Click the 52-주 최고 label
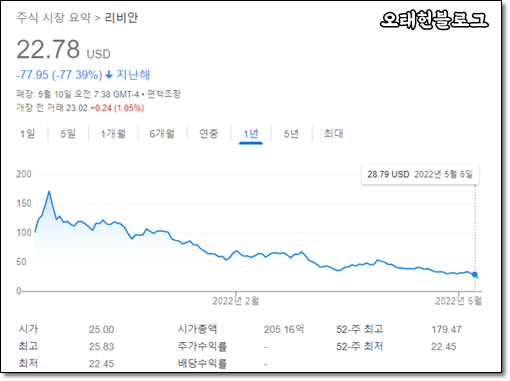This screenshot has height=381, width=510. click(x=360, y=330)
